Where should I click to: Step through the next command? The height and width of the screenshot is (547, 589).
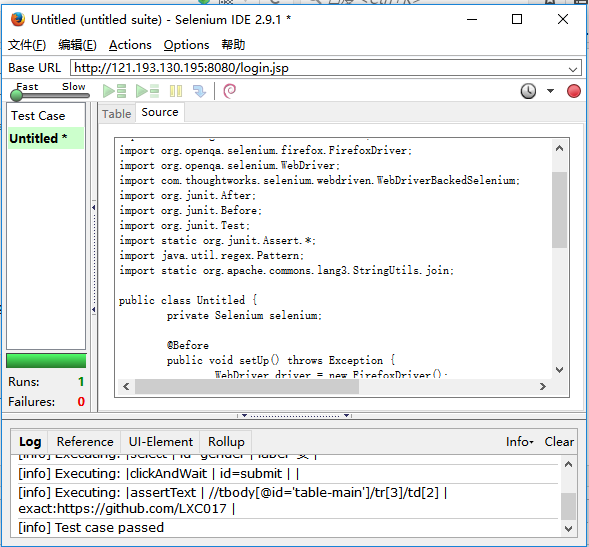199,91
